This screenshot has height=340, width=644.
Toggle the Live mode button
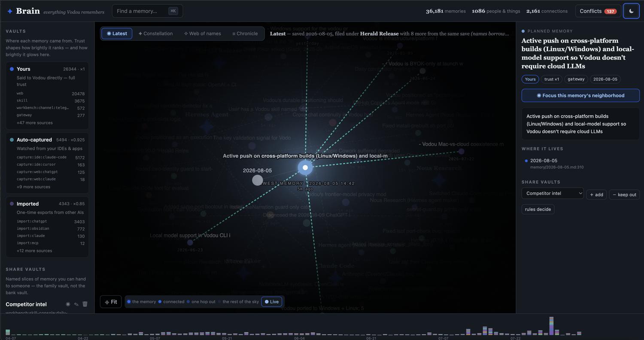[x=272, y=302]
